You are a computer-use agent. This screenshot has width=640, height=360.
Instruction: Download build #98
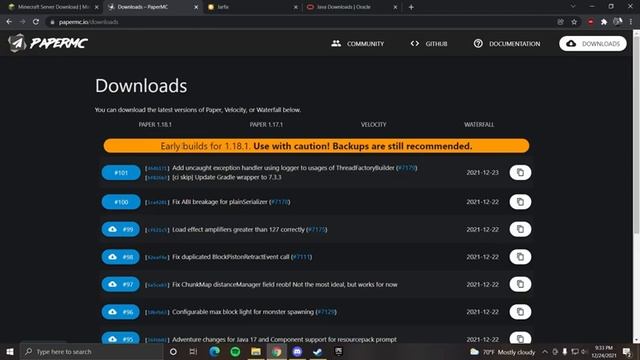point(121,257)
